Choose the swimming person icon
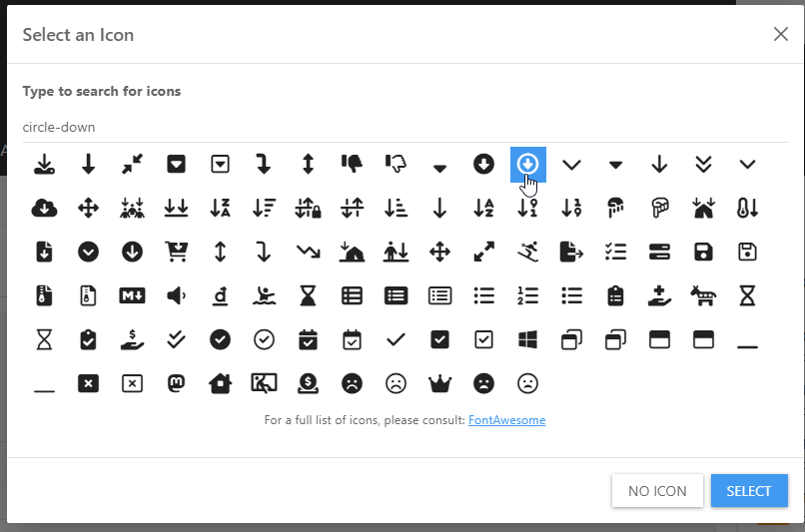The width and height of the screenshot is (805, 532). coord(264,295)
